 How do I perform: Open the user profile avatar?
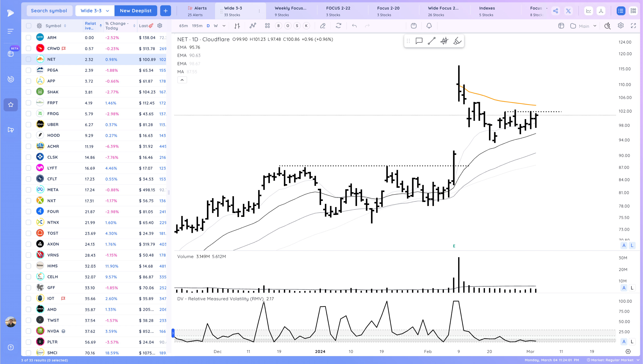coord(11,322)
